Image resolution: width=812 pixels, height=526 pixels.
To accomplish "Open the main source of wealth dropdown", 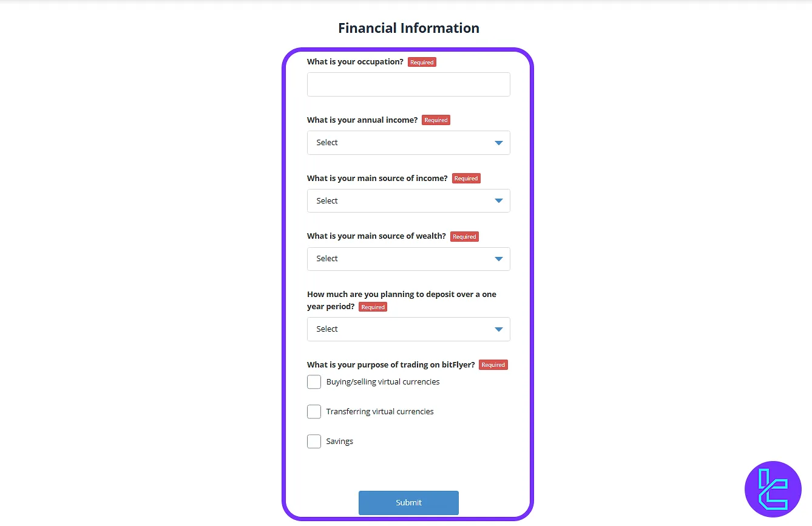I will pos(408,259).
